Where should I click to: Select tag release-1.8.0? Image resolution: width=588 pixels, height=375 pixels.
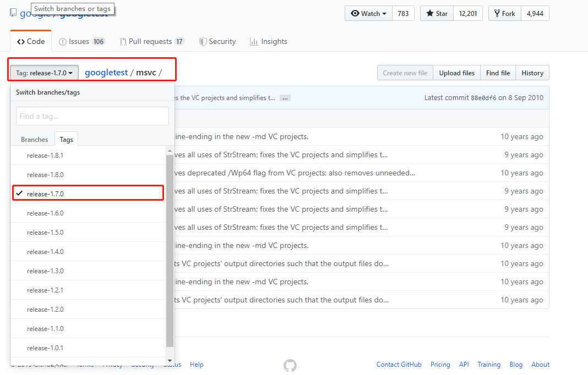pos(88,174)
